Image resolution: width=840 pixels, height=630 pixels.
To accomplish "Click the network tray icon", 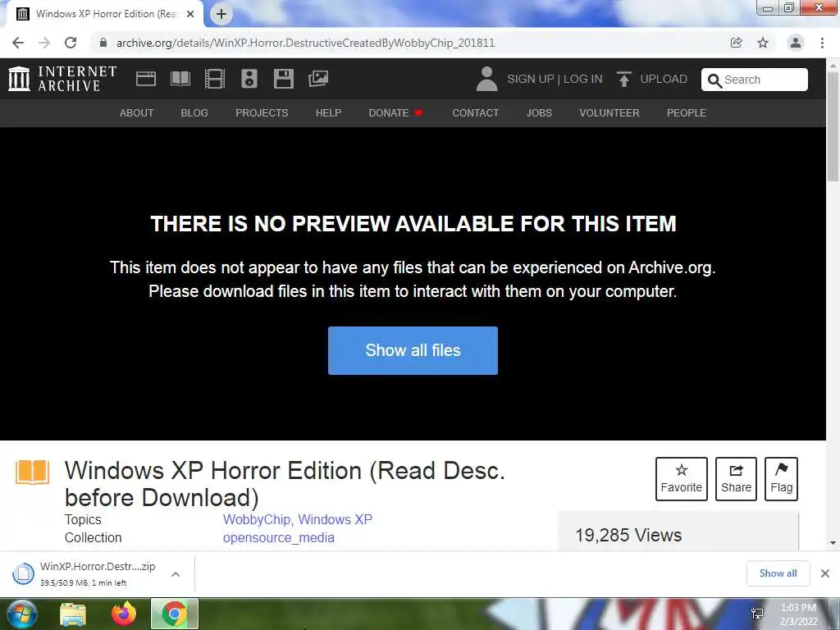I will [757, 614].
